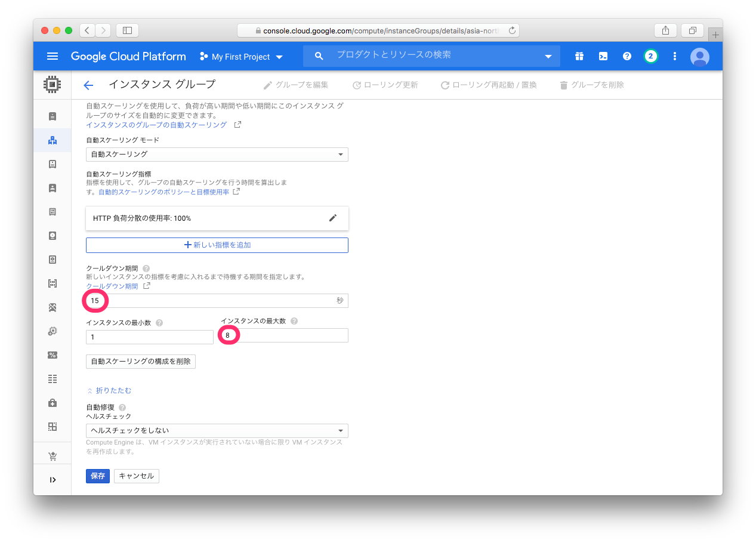Screen dimensions: 756x543
Task: Click the user account avatar
Action: tap(699, 57)
